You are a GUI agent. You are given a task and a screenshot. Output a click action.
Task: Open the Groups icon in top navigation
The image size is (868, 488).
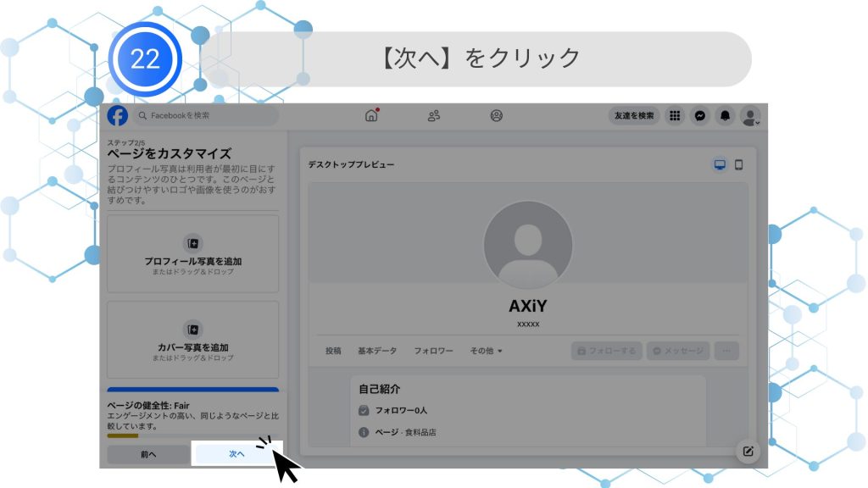pos(497,116)
